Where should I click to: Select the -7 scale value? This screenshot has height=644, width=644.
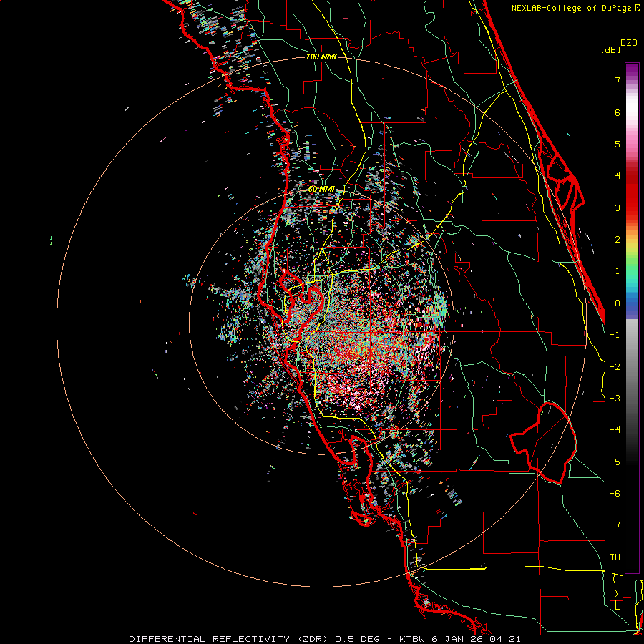615,525
